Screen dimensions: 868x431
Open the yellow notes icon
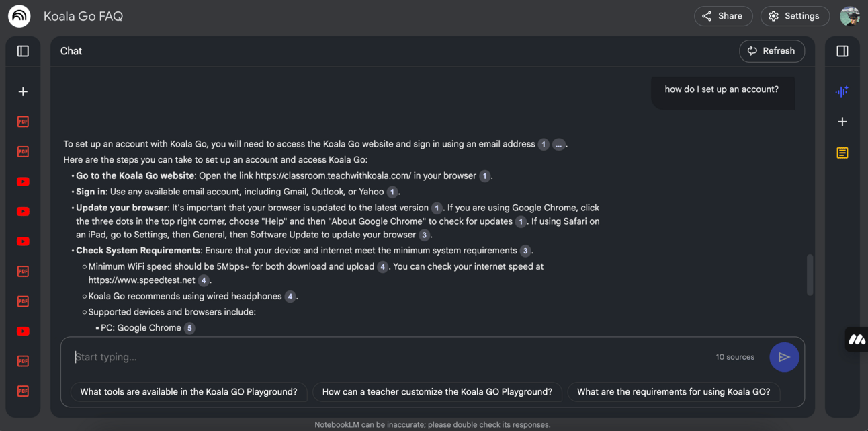click(x=842, y=153)
